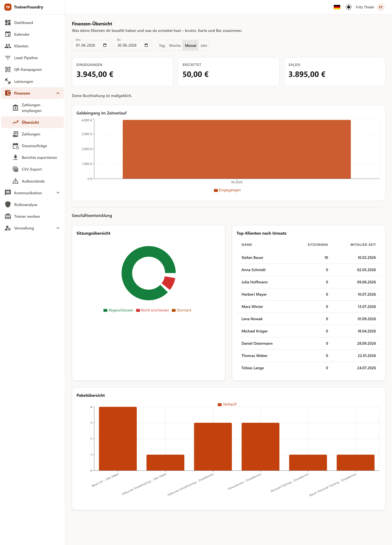
Task: Select the Jahr period option
Action: coord(204,45)
